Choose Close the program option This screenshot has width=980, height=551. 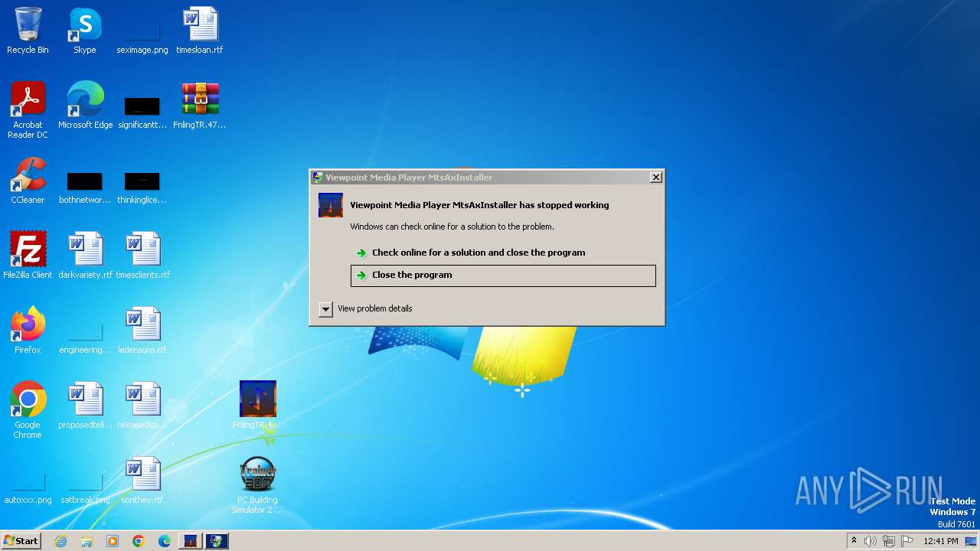point(503,275)
